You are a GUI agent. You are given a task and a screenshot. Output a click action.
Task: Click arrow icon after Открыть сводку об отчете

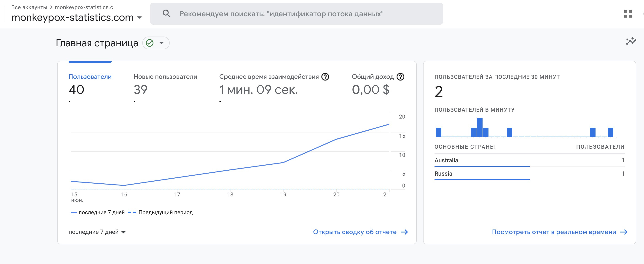pyautogui.click(x=404, y=232)
